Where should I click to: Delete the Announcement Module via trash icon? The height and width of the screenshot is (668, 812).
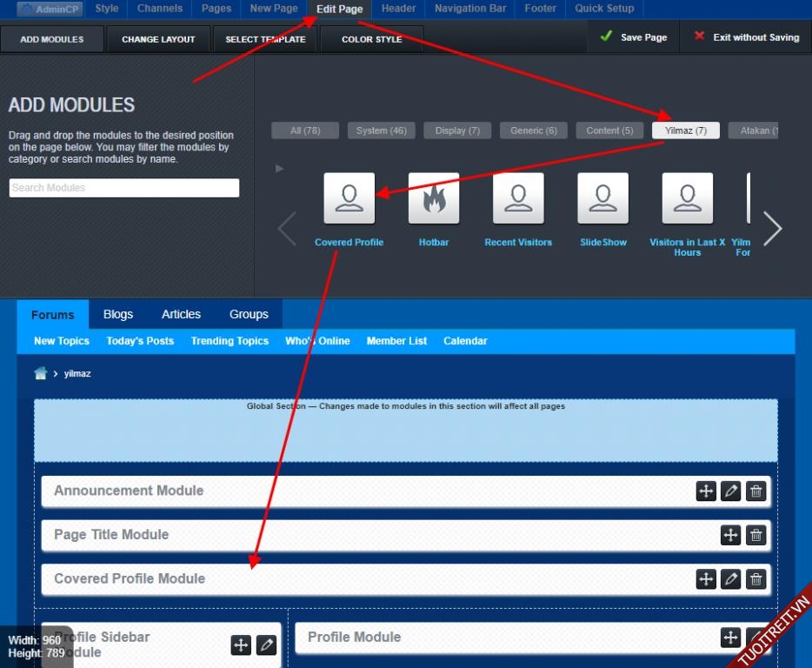[755, 491]
